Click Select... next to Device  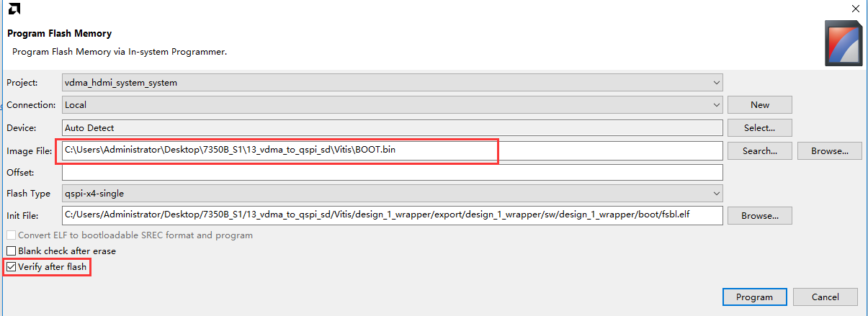(760, 128)
